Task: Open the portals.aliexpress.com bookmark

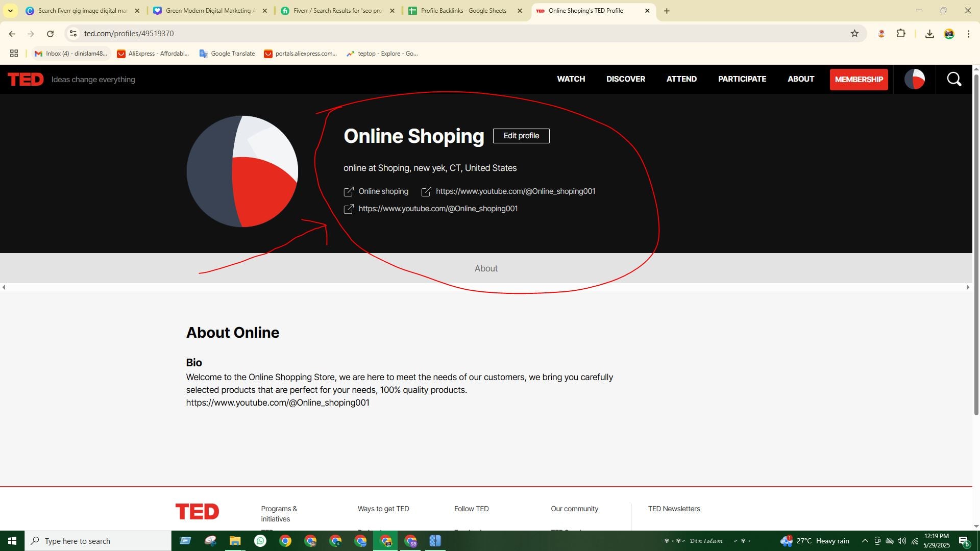Action: click(x=300, y=54)
